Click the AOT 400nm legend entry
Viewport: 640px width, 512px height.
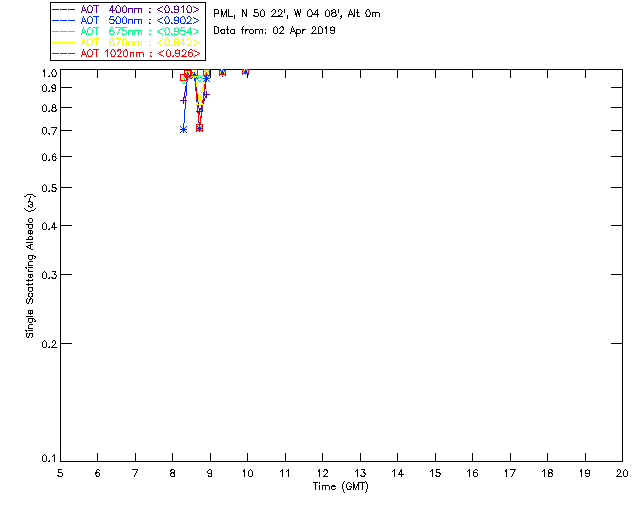click(126, 9)
